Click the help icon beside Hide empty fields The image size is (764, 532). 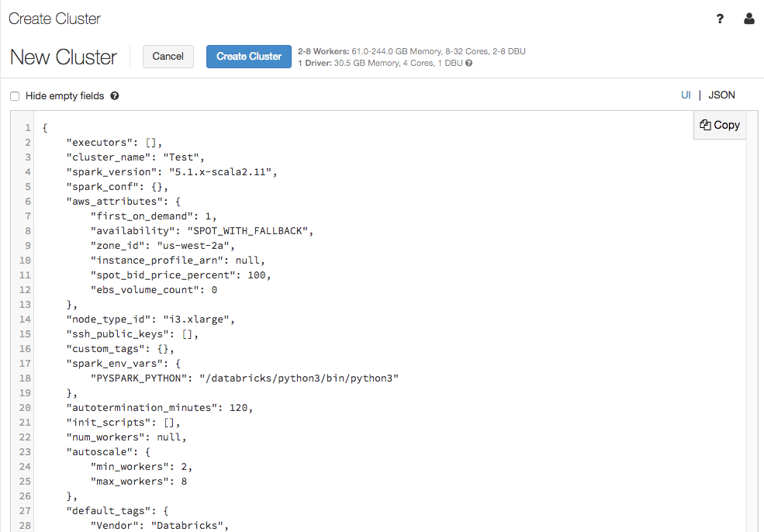(114, 96)
